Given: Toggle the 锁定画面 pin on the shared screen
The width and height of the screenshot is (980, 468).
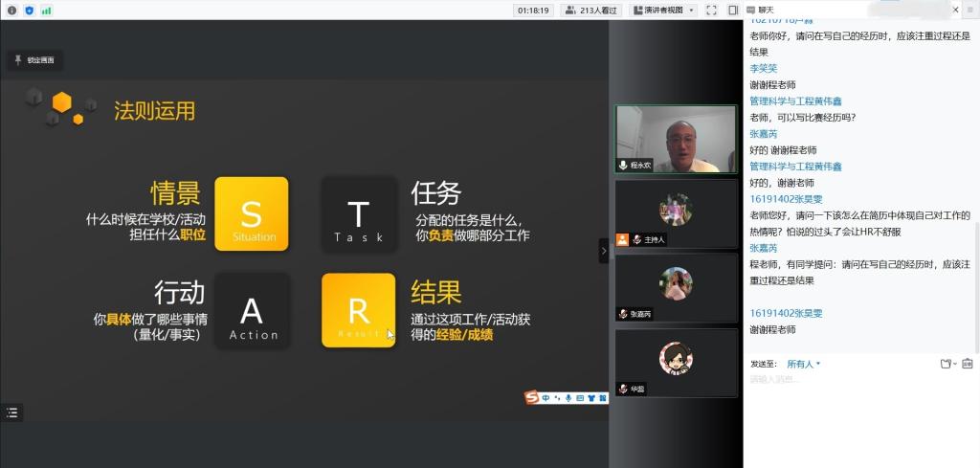Looking at the screenshot, I should click(x=34, y=60).
